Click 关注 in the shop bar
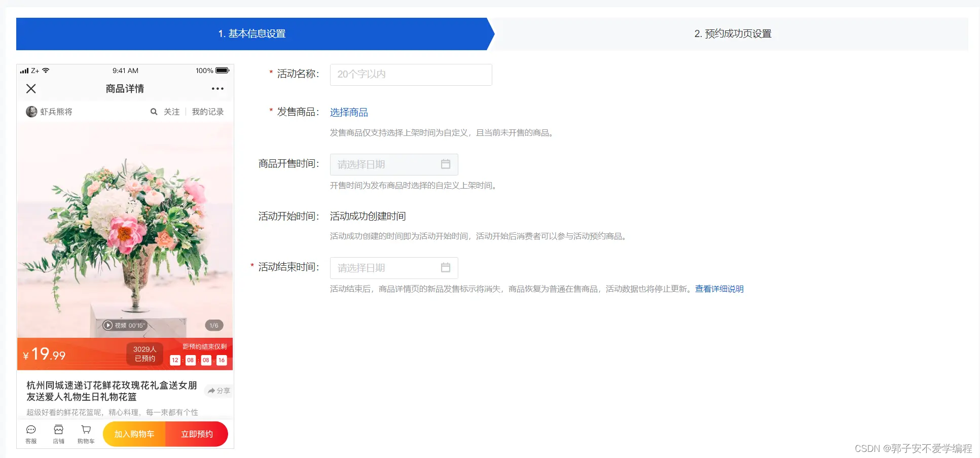 pyautogui.click(x=172, y=112)
